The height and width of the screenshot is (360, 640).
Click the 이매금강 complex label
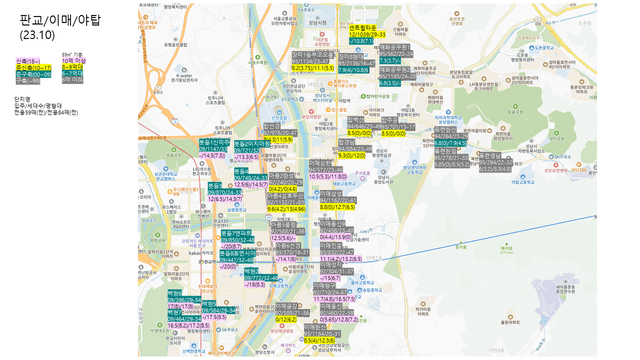coord(287,306)
